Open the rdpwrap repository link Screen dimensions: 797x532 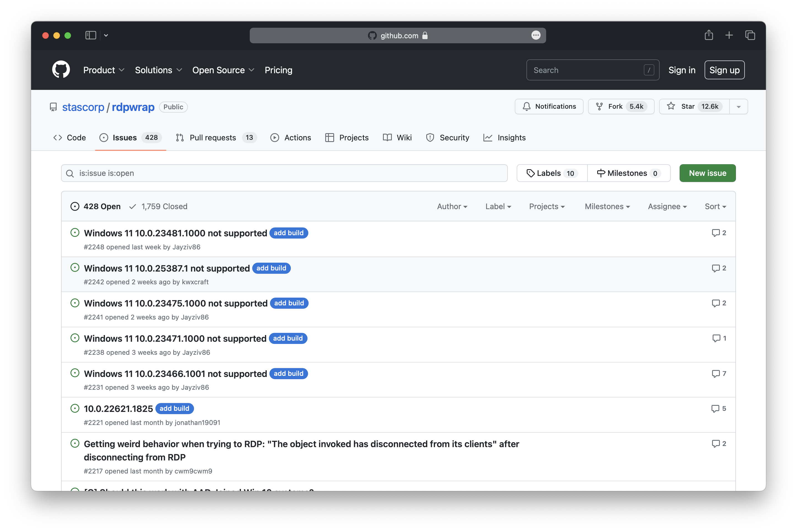pyautogui.click(x=133, y=107)
